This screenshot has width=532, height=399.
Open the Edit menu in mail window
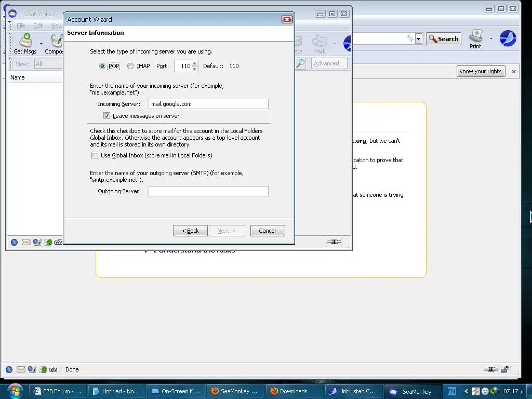tap(37, 25)
